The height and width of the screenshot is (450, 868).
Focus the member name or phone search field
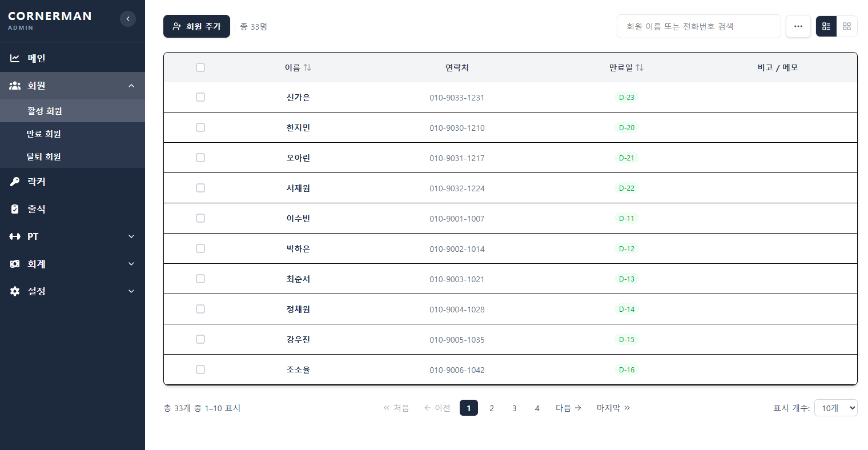coord(699,26)
